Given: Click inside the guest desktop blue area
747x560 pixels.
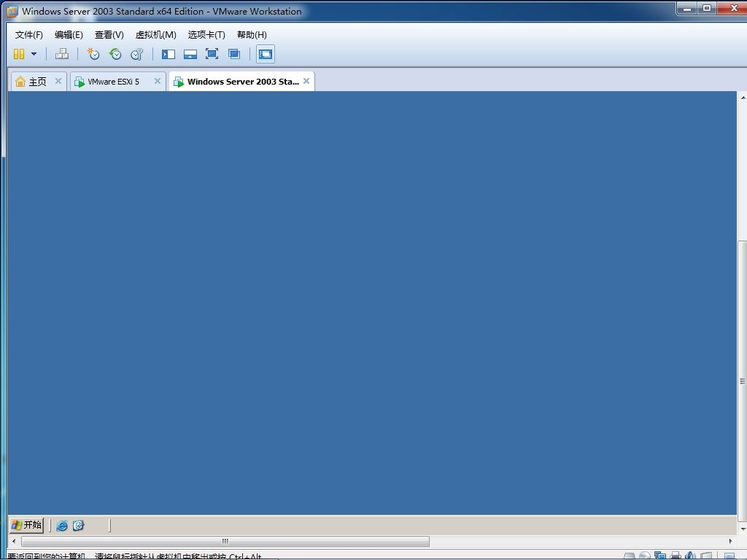Looking at the screenshot, I should (372, 303).
